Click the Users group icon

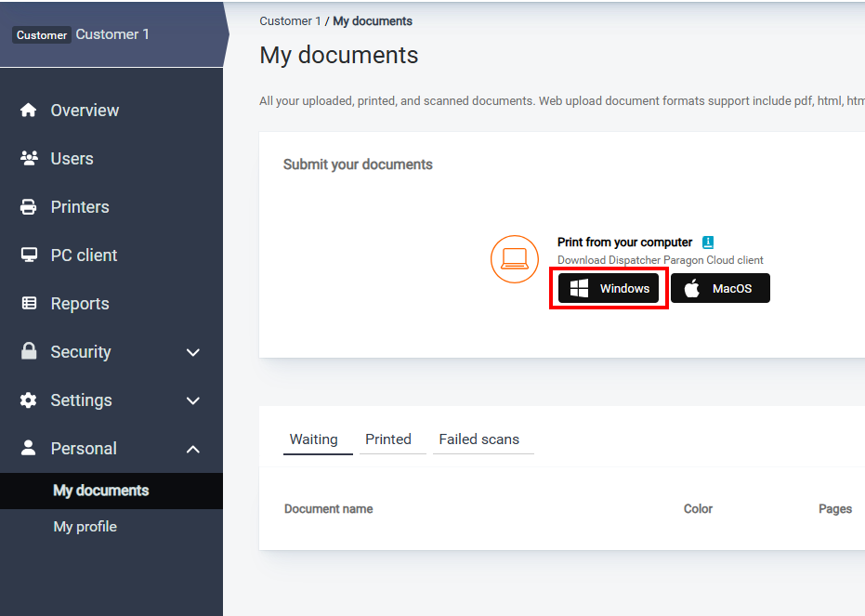(29, 159)
